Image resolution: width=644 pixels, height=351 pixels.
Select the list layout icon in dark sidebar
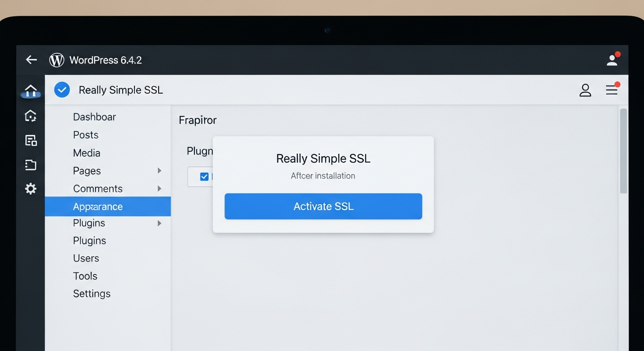pyautogui.click(x=31, y=140)
